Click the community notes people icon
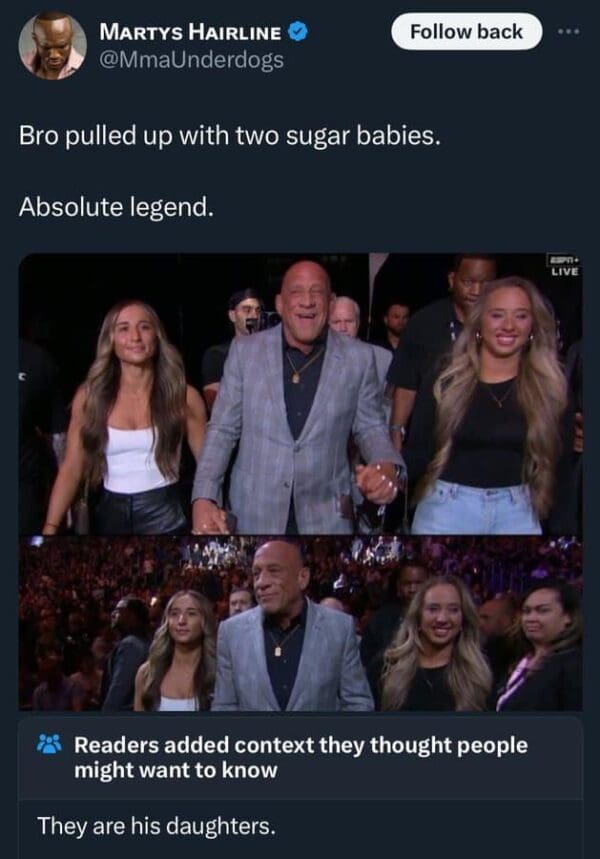The image size is (600, 859). pos(49,746)
